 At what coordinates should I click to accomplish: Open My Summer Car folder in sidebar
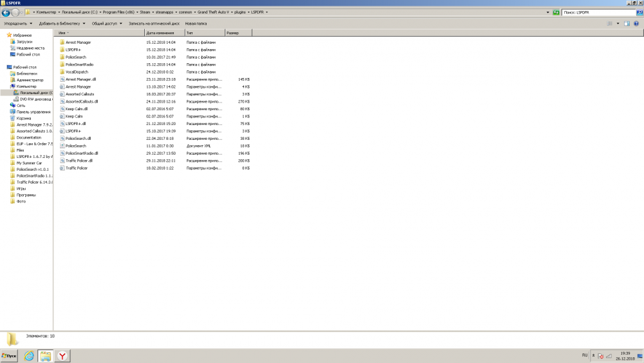click(29, 163)
